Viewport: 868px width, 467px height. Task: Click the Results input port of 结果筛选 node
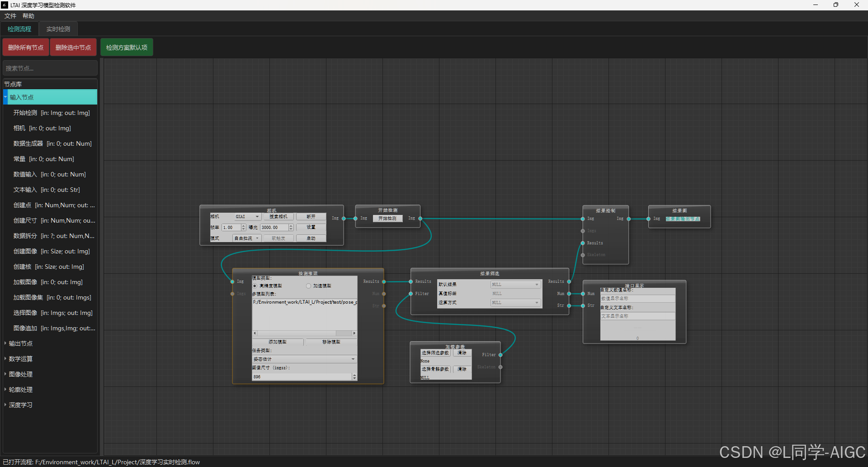(x=410, y=281)
